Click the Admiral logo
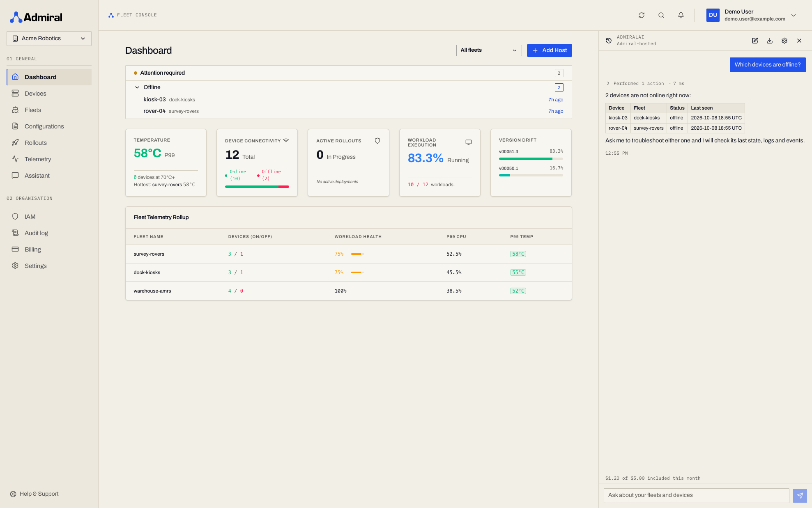 tap(36, 17)
